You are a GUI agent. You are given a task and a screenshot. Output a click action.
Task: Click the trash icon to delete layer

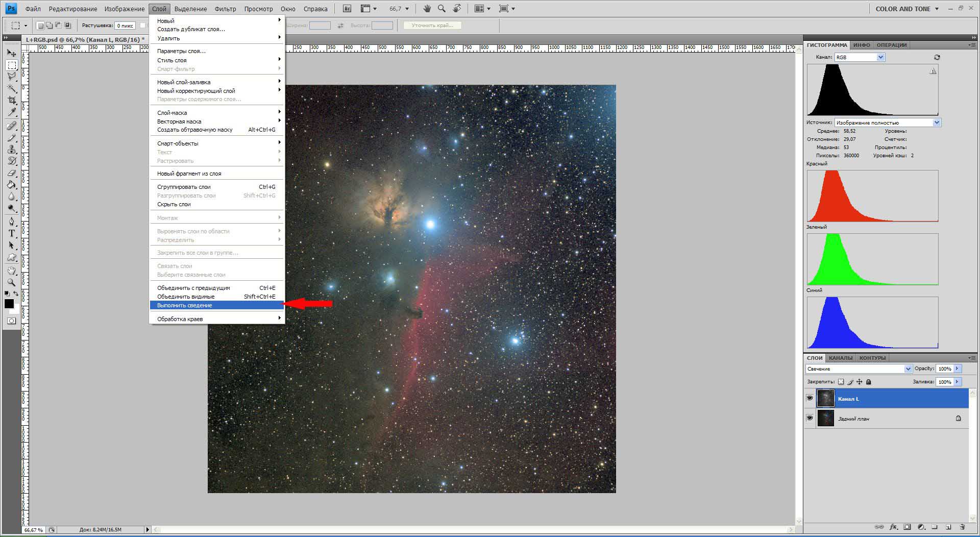click(x=962, y=527)
